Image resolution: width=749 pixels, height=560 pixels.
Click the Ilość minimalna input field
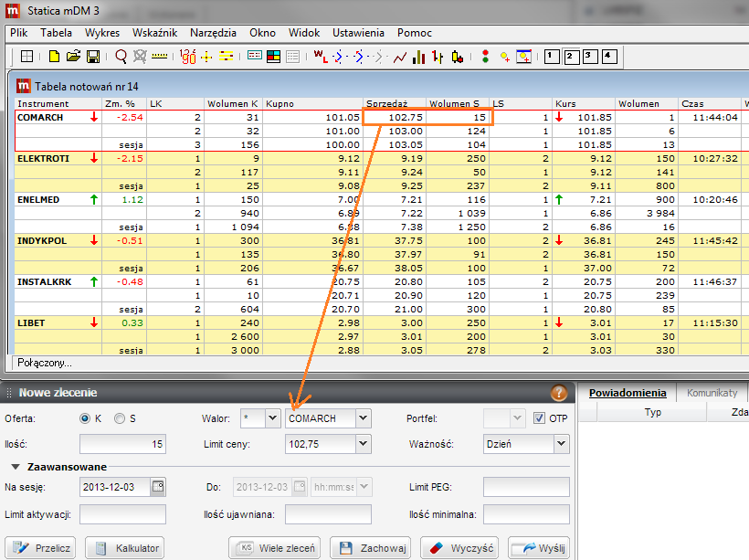(526, 514)
